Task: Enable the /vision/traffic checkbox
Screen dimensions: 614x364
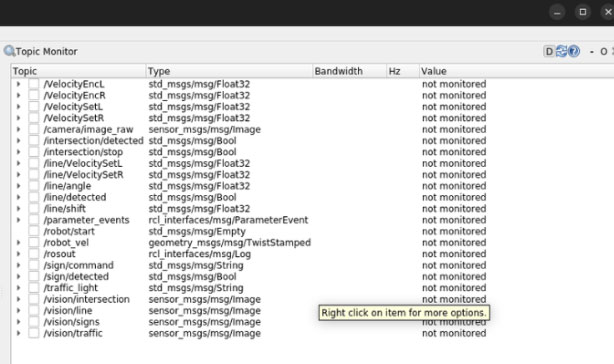Action: pyautogui.click(x=34, y=333)
